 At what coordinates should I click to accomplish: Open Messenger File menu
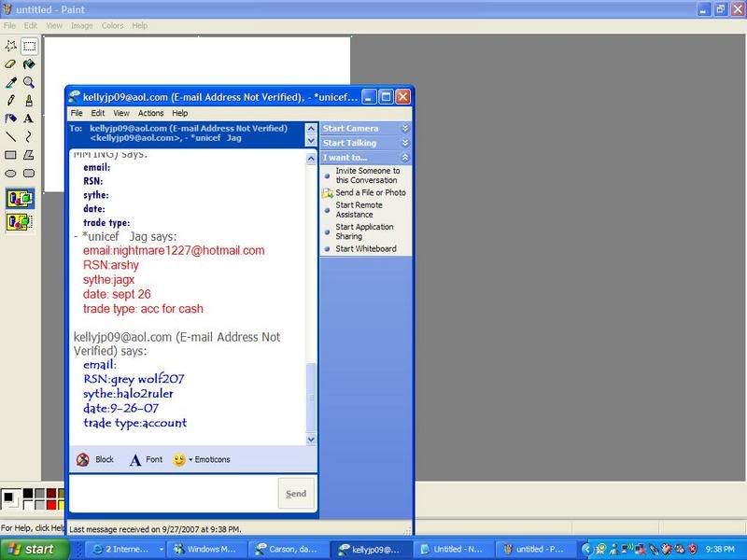pos(77,113)
